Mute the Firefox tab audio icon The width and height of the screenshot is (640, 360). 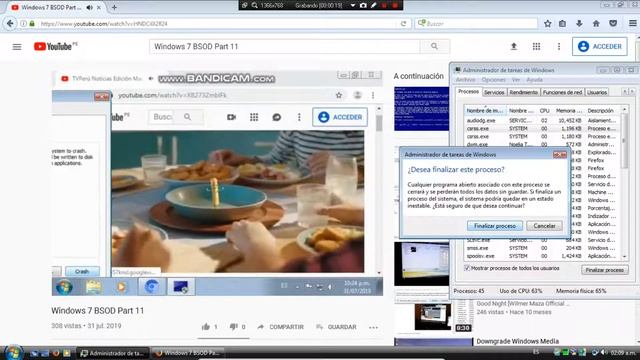90,7
